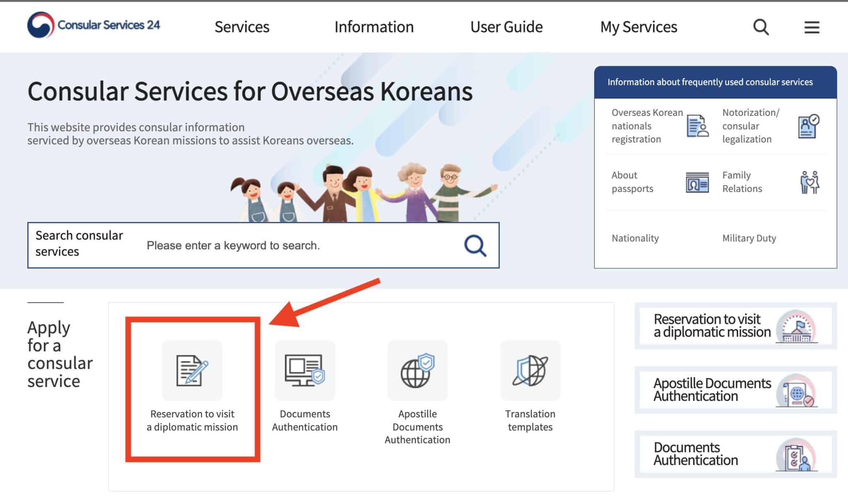Open the Military Duty link
This screenshot has height=504, width=848.
748,238
